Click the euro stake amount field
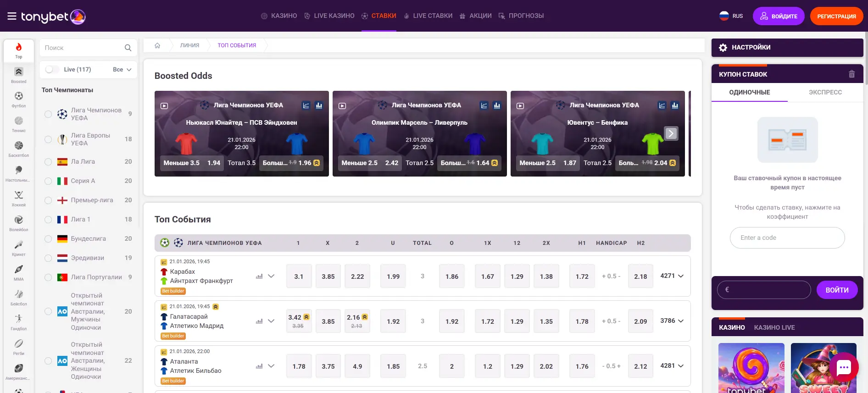This screenshot has width=868, height=393. [x=764, y=290]
